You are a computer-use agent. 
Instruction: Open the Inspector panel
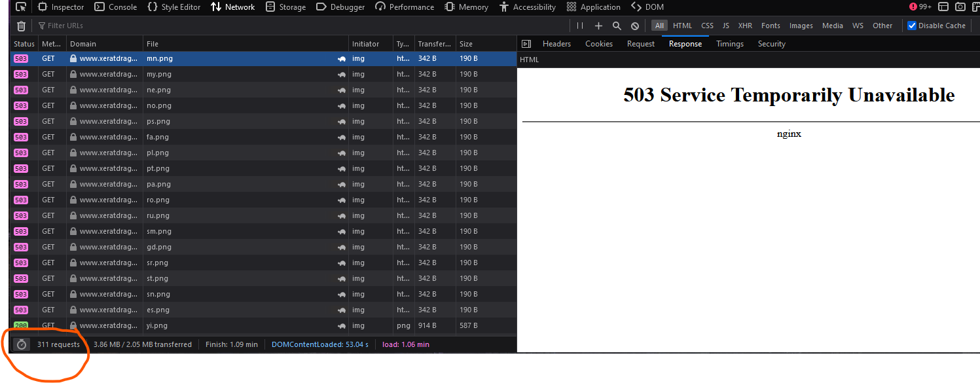tap(61, 7)
